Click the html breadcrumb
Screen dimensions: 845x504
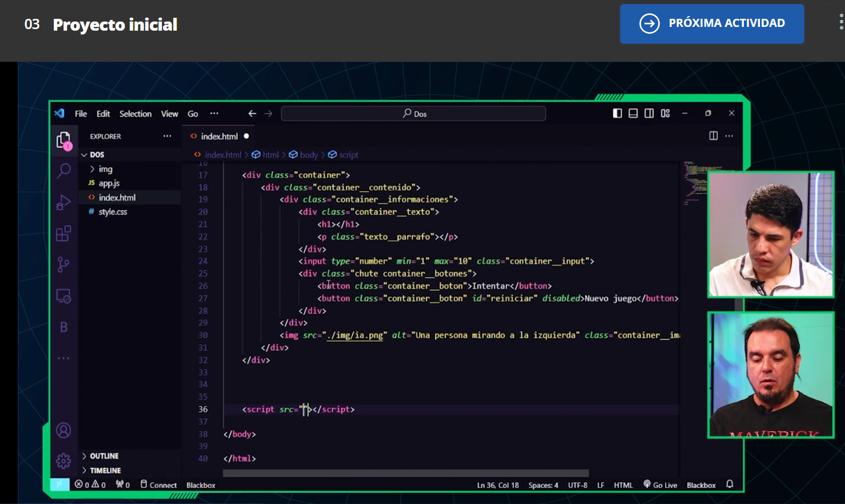coord(271,155)
